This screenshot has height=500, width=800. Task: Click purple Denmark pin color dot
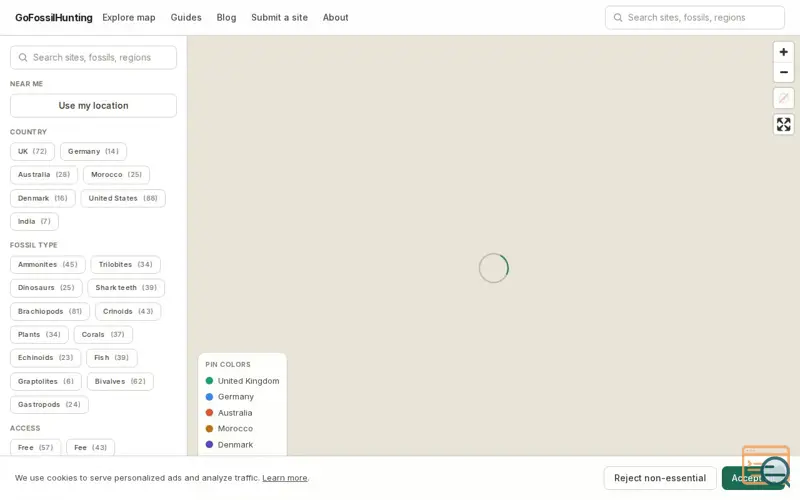pos(209,444)
